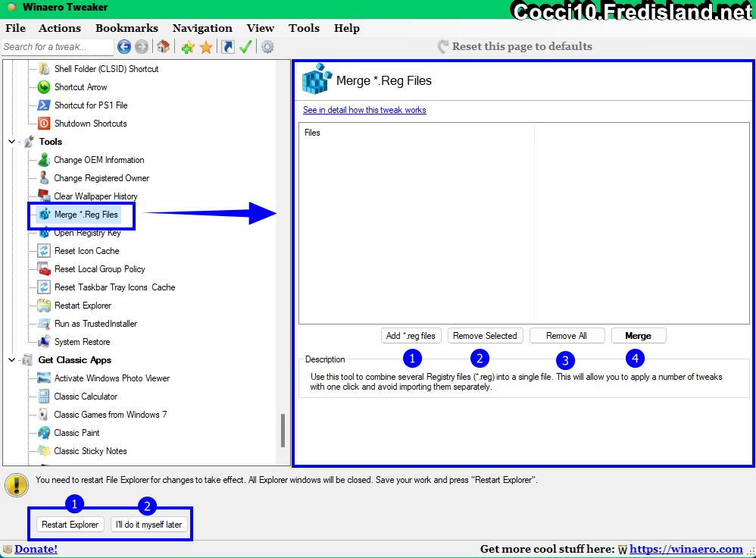Image resolution: width=756 pixels, height=558 pixels.
Task: Add bookmark with the plus star icon
Action: coord(188,47)
